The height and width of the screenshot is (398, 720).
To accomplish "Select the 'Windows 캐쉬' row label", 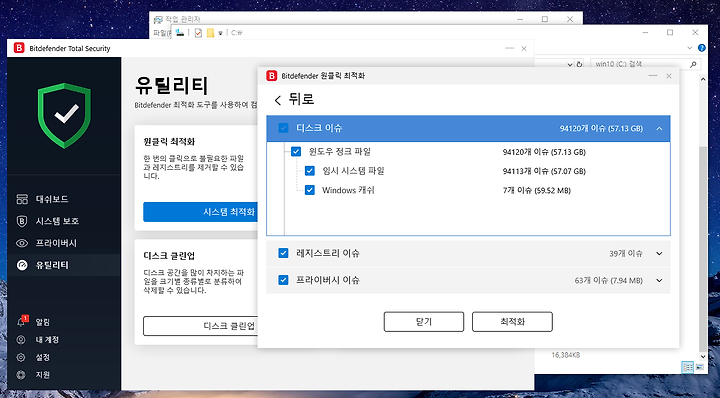I will [348, 190].
